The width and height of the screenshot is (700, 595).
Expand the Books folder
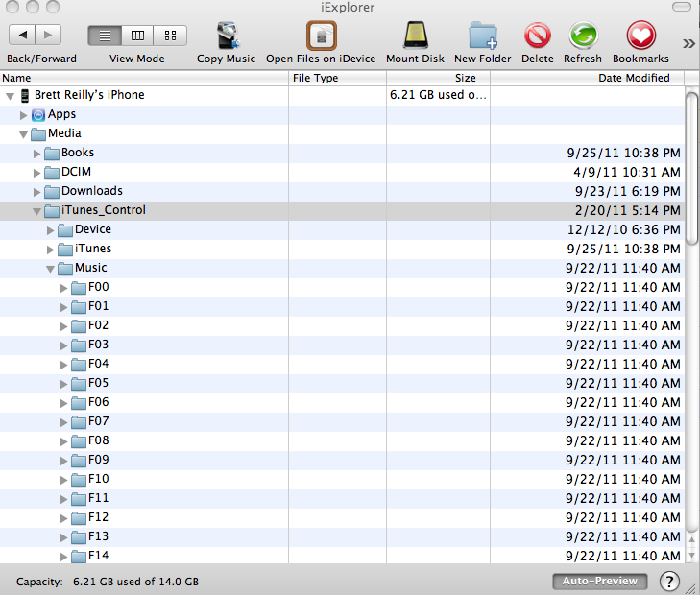[x=37, y=154]
